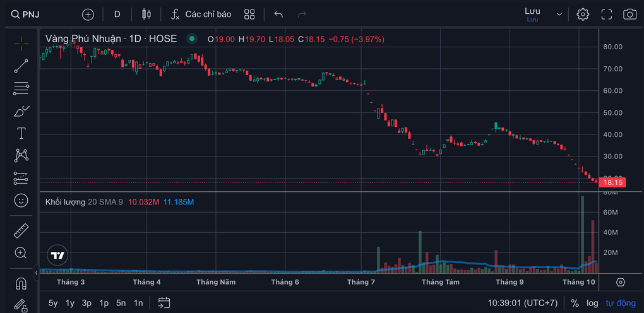Open the candlestick chart type dropdown
This screenshot has width=644, height=313.
[146, 15]
